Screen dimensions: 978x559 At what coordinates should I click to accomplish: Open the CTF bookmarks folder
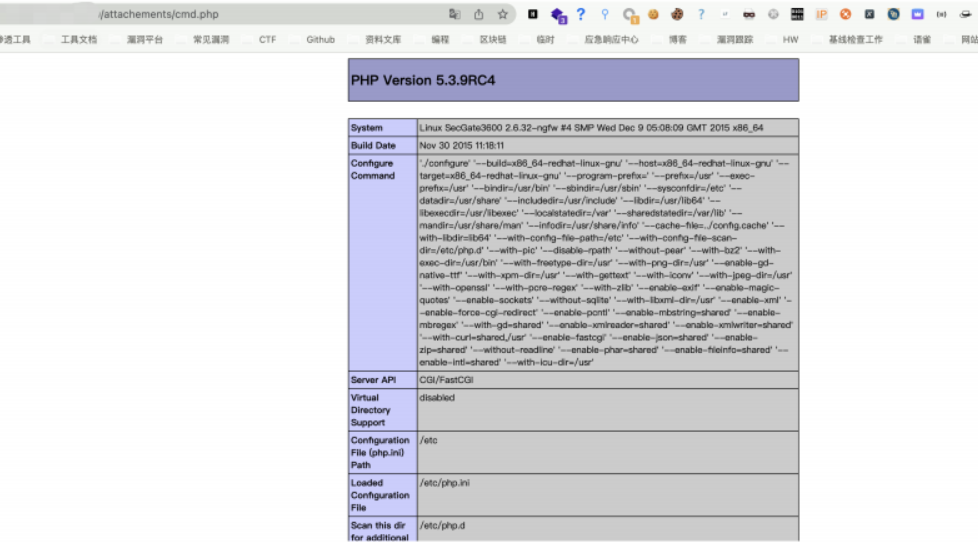(267, 40)
